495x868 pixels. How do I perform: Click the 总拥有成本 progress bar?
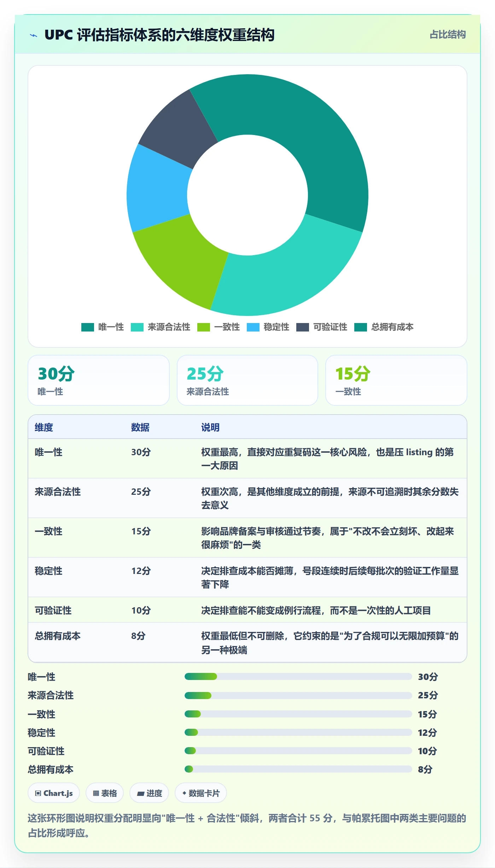(298, 769)
